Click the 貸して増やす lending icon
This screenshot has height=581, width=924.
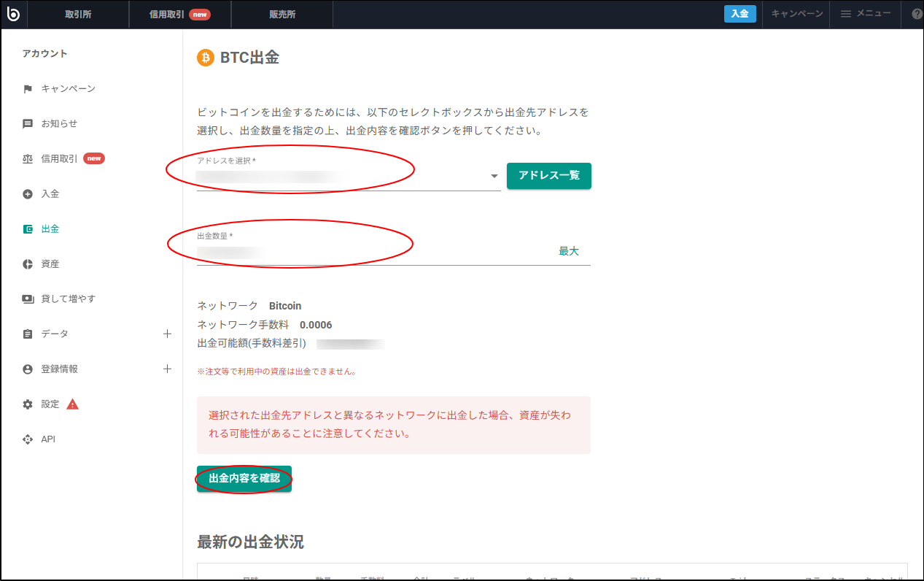coord(27,299)
